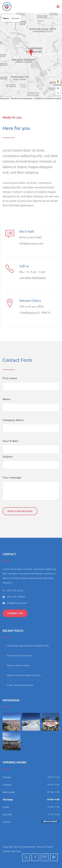This screenshot has width=62, height=868.
Task: Open Google Plus from footer icons
Action: coord(54,857)
